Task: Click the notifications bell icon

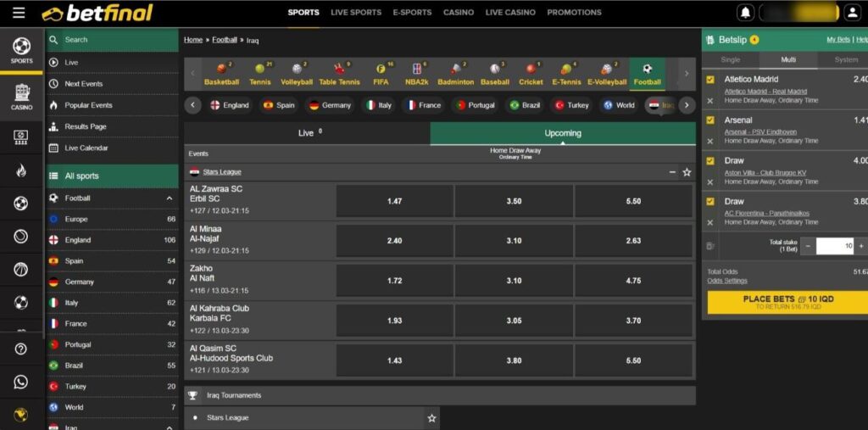Action: pyautogui.click(x=745, y=13)
